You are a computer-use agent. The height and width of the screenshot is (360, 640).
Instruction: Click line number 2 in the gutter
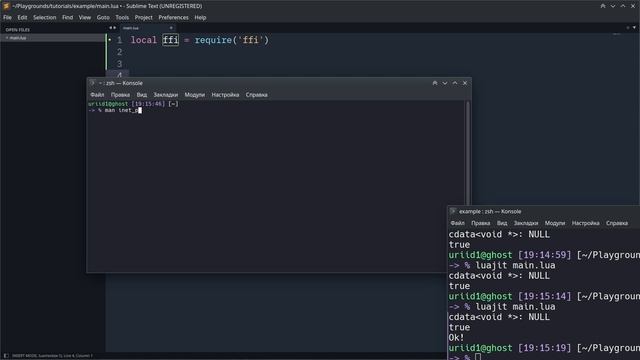119,52
